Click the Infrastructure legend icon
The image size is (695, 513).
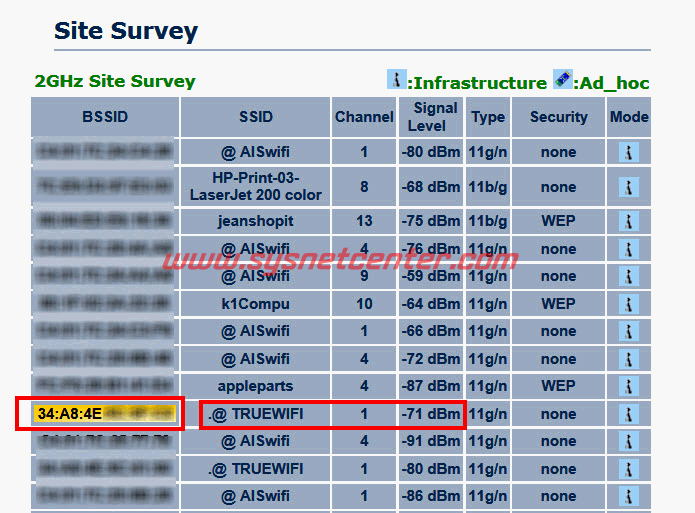tap(397, 80)
